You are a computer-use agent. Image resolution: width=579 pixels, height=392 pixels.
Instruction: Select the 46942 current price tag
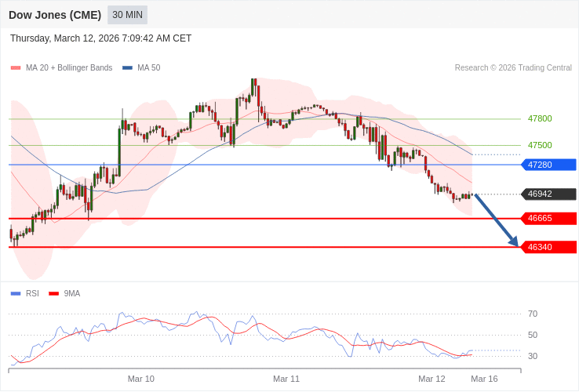[548, 194]
